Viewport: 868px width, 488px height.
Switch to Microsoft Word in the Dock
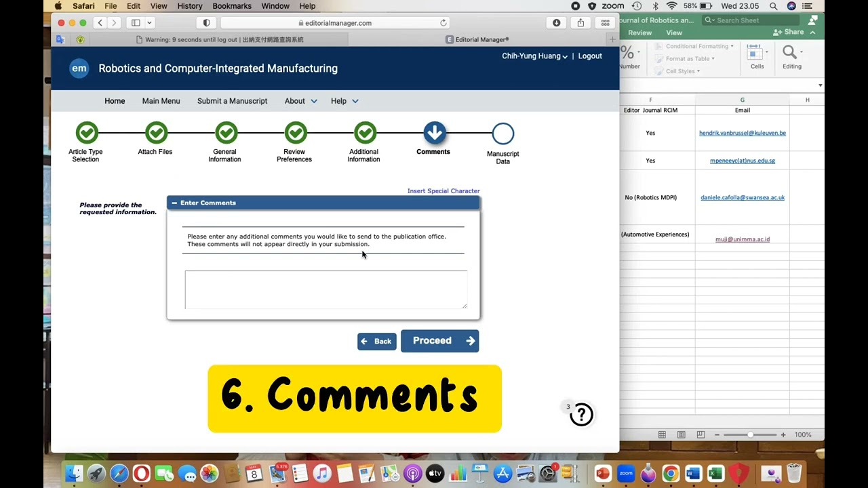pyautogui.click(x=693, y=474)
